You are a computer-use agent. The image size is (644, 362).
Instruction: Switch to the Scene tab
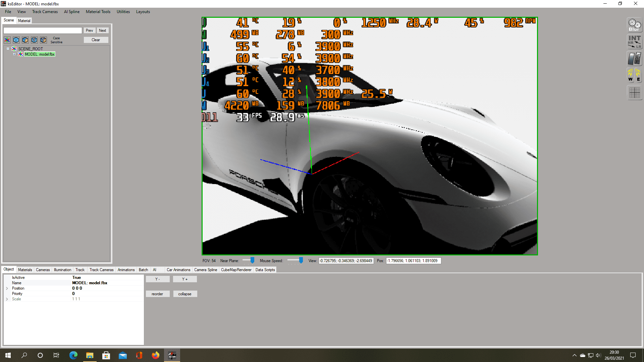pos(9,20)
